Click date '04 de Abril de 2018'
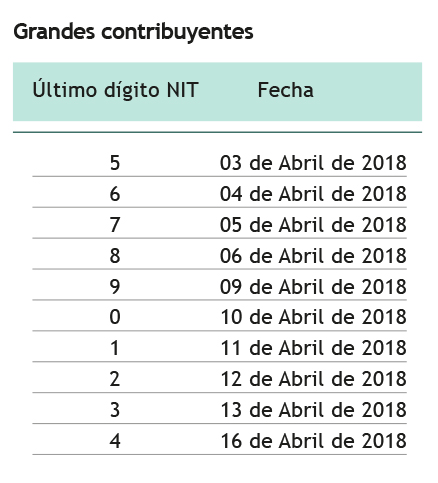Screen dimensions: 438x483 click(x=313, y=194)
